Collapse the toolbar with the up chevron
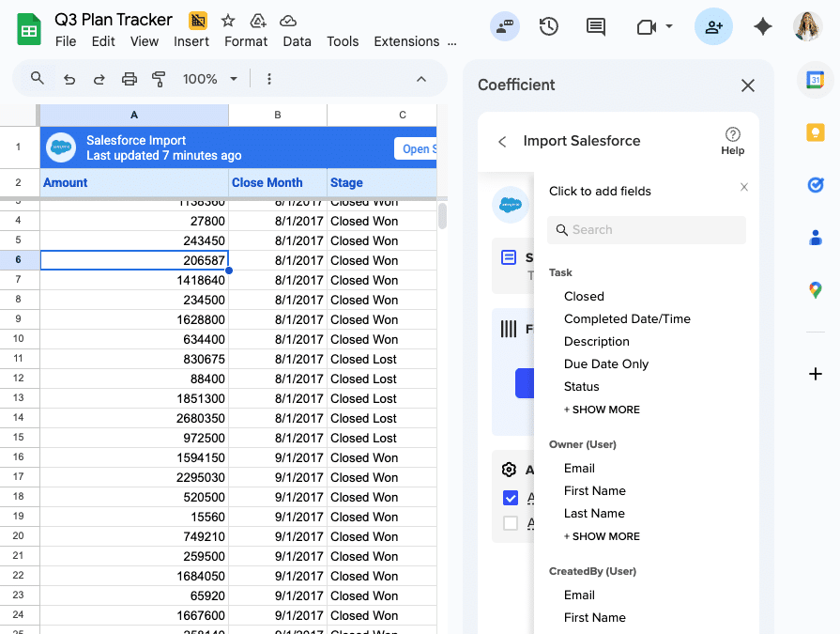The height and width of the screenshot is (634, 840). [421, 79]
